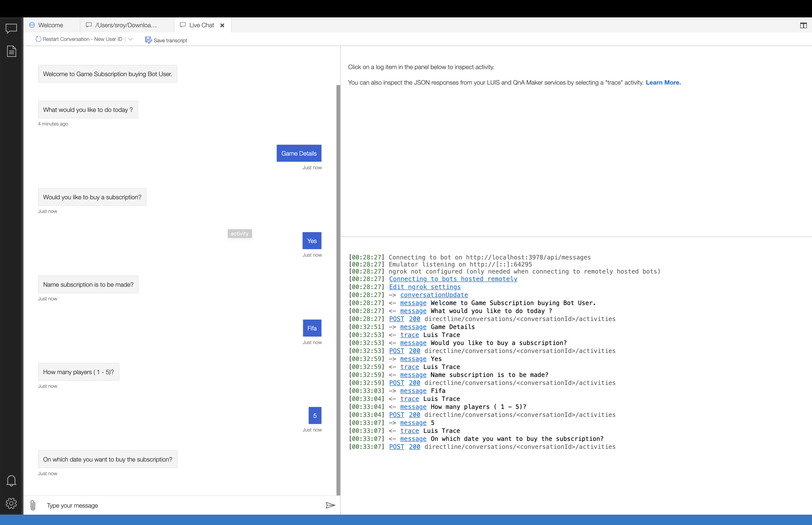Screen dimensions: 812x525
Task: Close the Live Chat tab
Action: [x=222, y=26]
